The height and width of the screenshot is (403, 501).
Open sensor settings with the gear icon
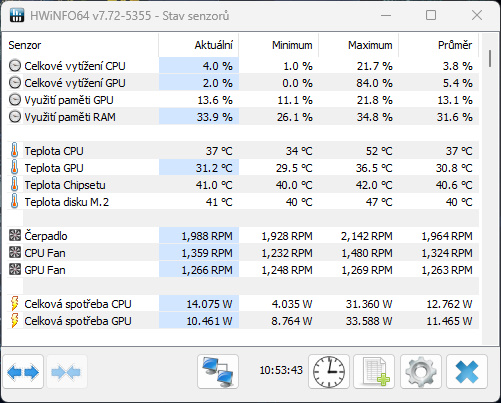421,371
